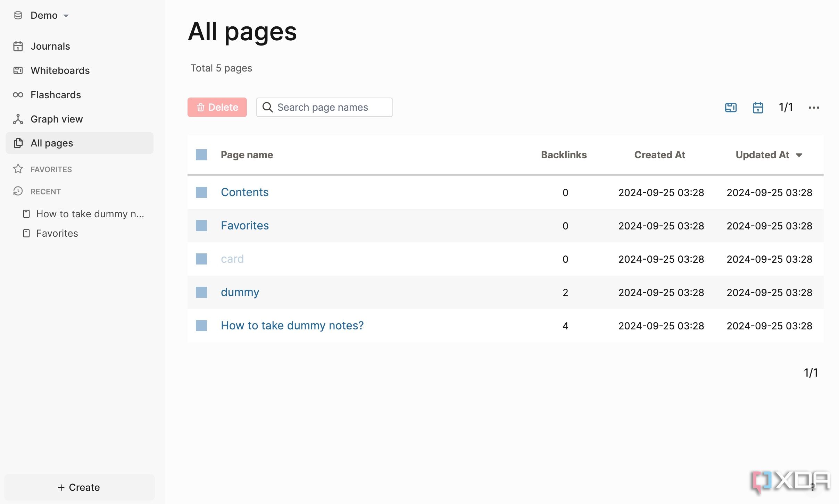Image resolution: width=839 pixels, height=504 pixels.
Task: Toggle checkbox for card row
Action: 201,259
